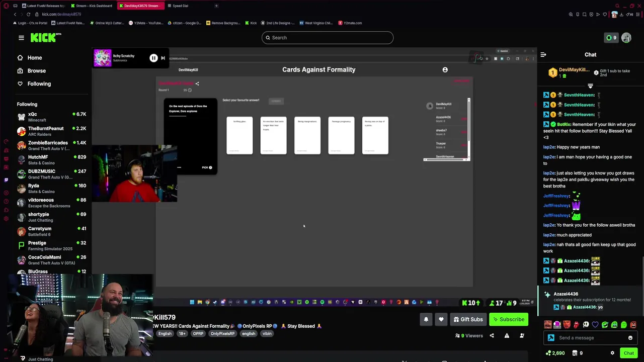Image resolution: width=644 pixels, height=362 pixels.
Task: Toggle stream notifications bell
Action: 426,319
